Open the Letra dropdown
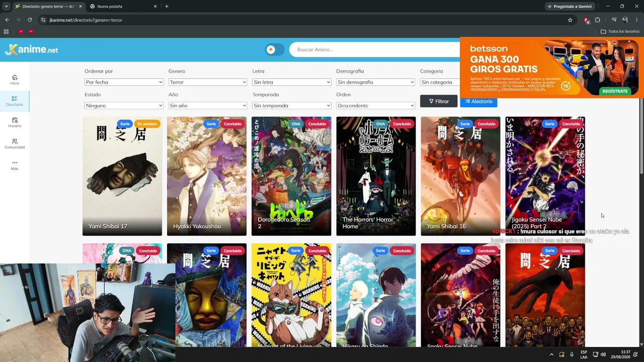This screenshot has height=362, width=644. point(292,82)
